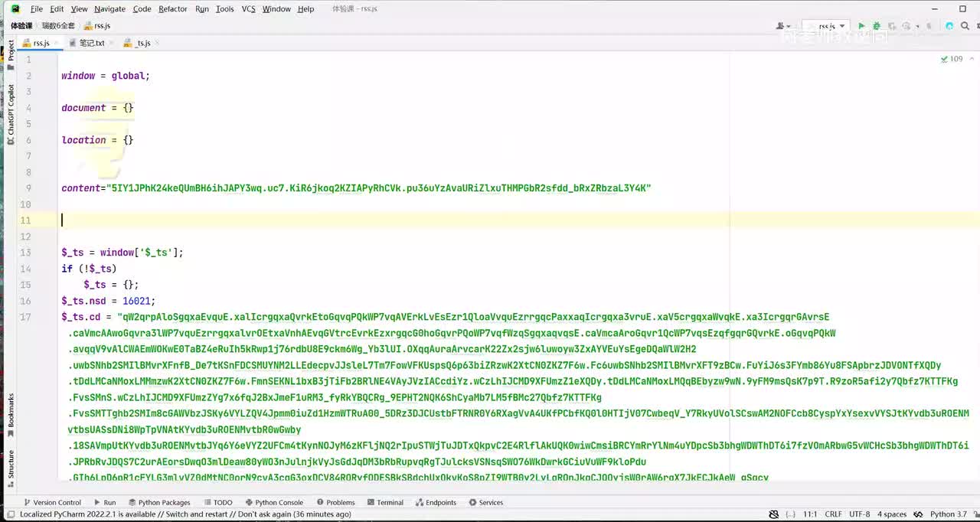
Task: Open the Help menu
Action: [x=305, y=9]
